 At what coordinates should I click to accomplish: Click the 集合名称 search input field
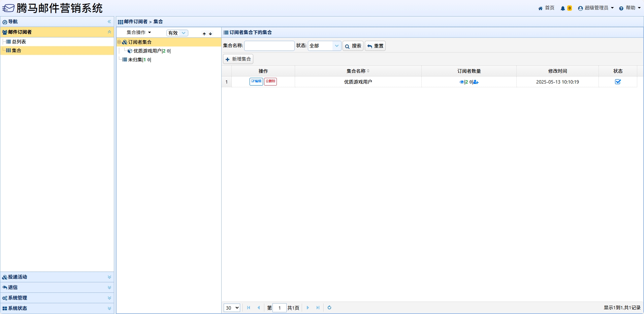coord(269,46)
